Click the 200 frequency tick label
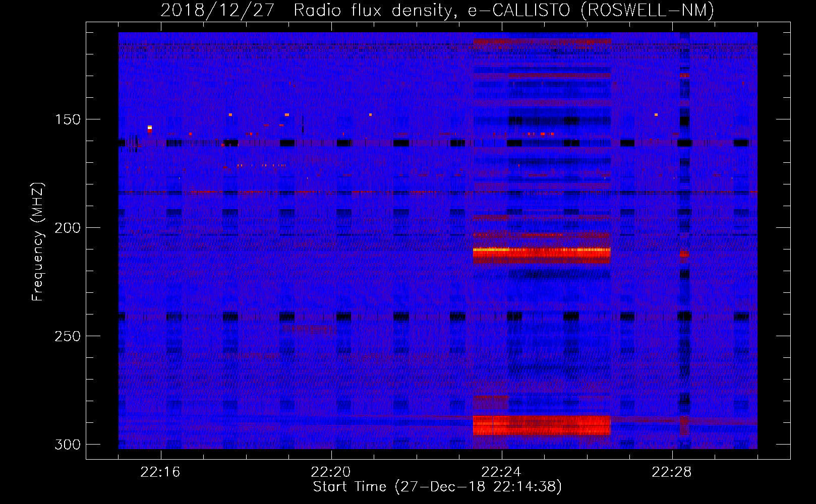The image size is (816, 504). [68, 228]
